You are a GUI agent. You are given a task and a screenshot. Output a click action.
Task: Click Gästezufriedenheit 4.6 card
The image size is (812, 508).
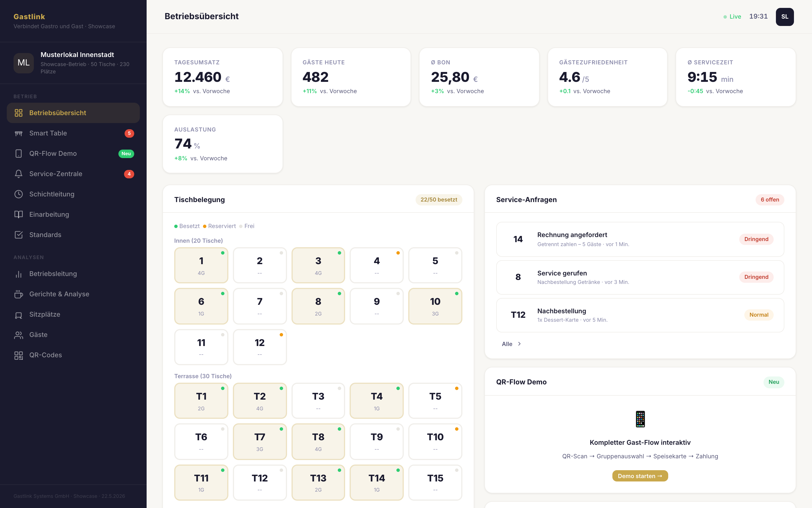[x=607, y=77]
